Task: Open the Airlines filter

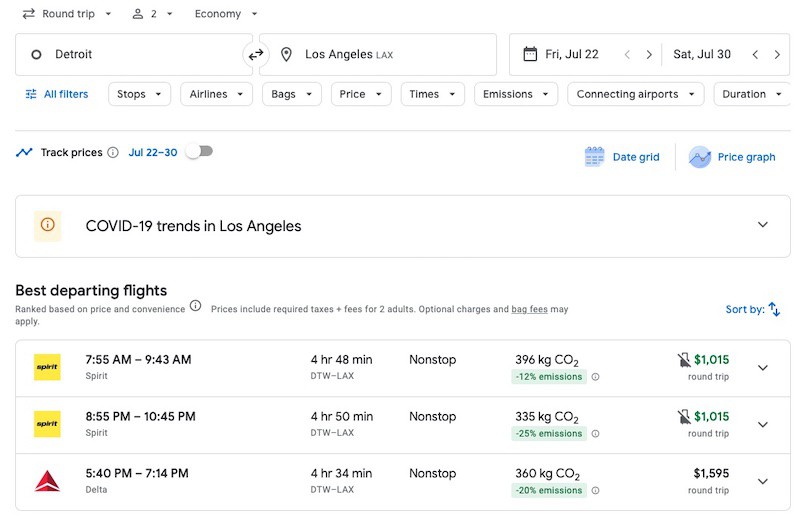Action: coord(216,94)
